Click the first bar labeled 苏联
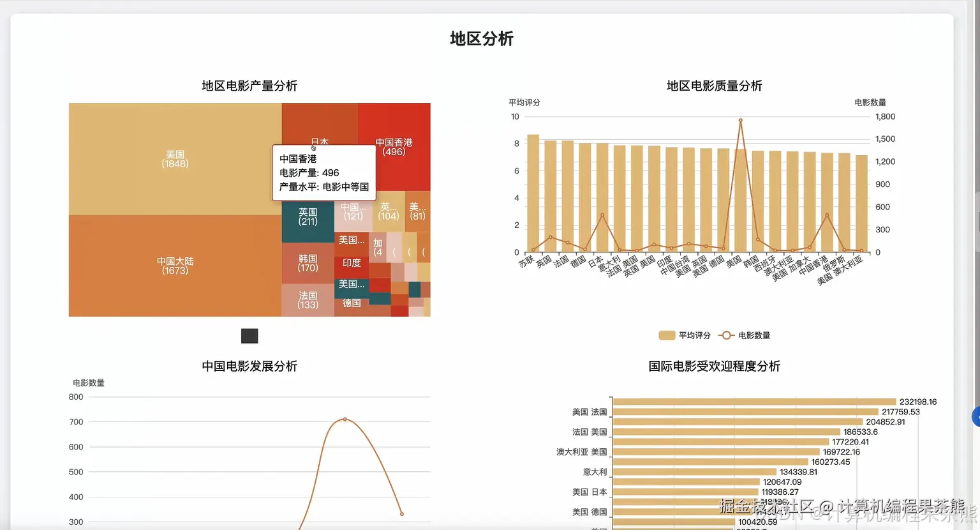The width and height of the screenshot is (980, 530). [x=533, y=193]
